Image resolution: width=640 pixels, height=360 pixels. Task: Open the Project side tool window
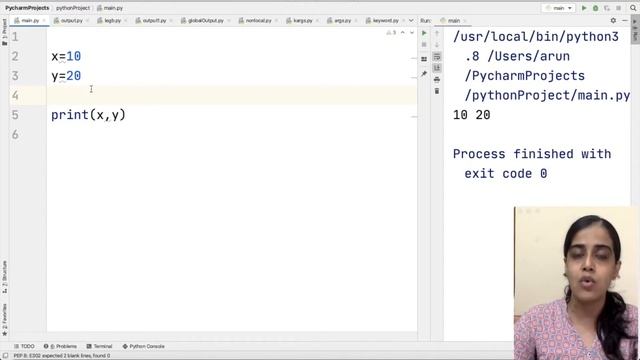4,32
